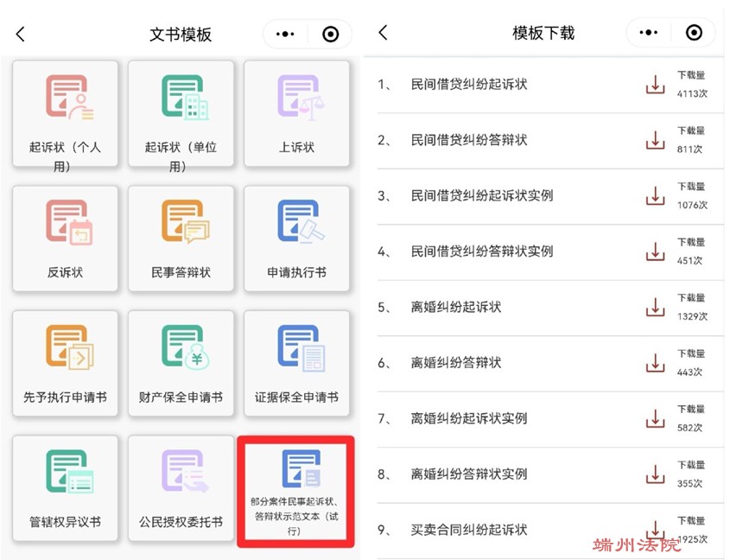Open the 上诉状 template icon
This screenshot has height=560, width=730.
[301, 97]
